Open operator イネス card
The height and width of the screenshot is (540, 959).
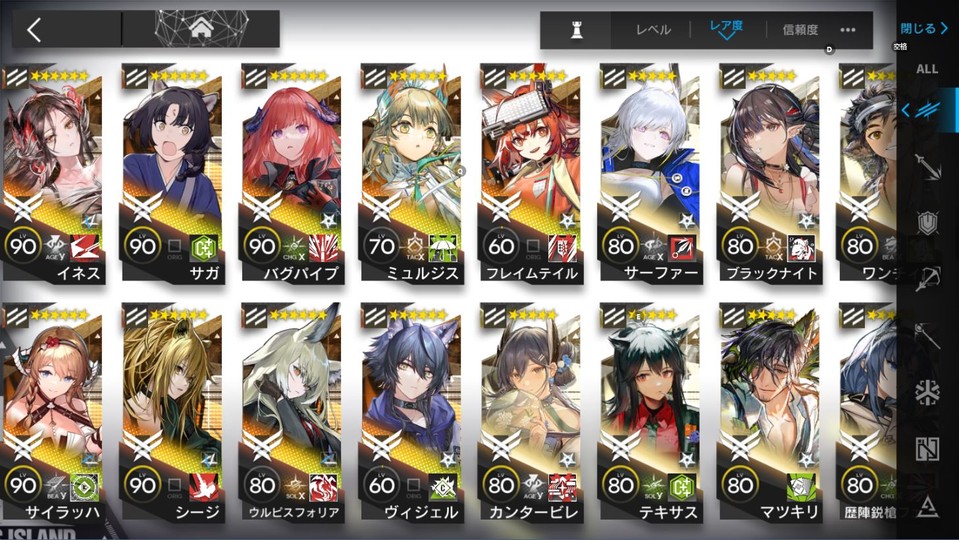(54, 174)
